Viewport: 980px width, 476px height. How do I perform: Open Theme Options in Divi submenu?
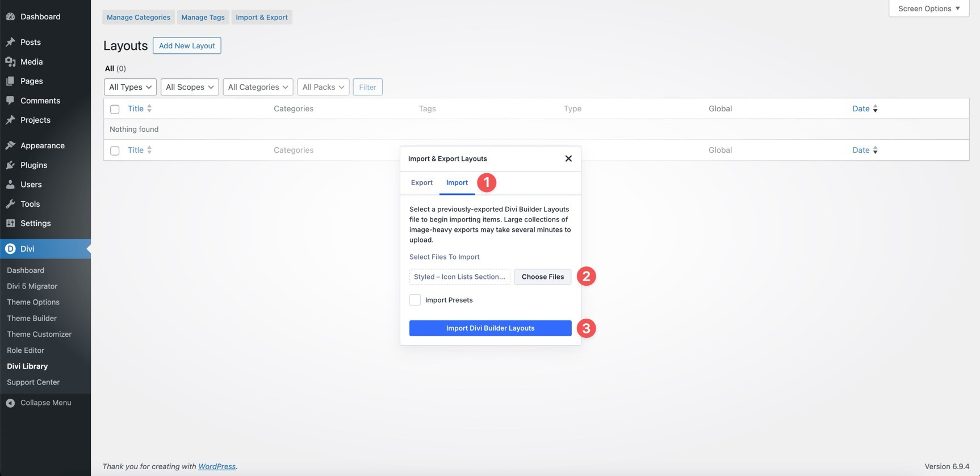(33, 302)
